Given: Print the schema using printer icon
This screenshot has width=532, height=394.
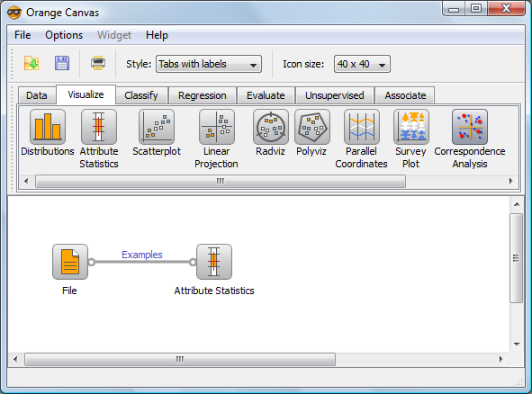Looking at the screenshot, I should click(x=98, y=63).
